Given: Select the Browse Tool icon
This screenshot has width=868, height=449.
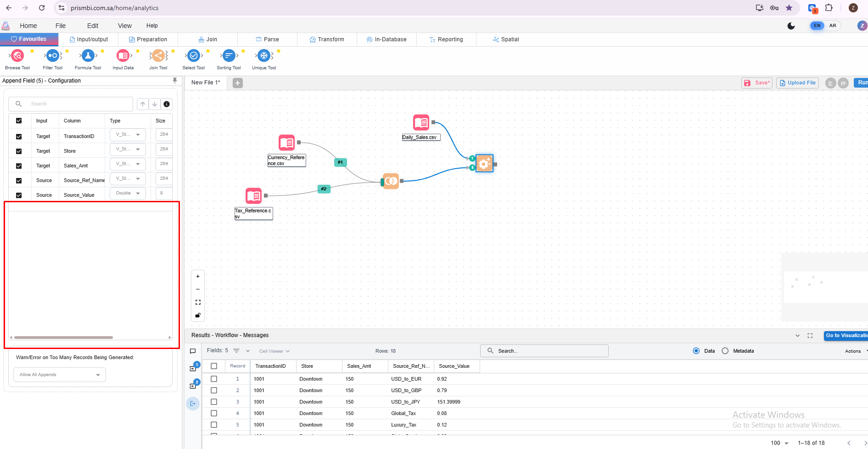Looking at the screenshot, I should point(17,56).
